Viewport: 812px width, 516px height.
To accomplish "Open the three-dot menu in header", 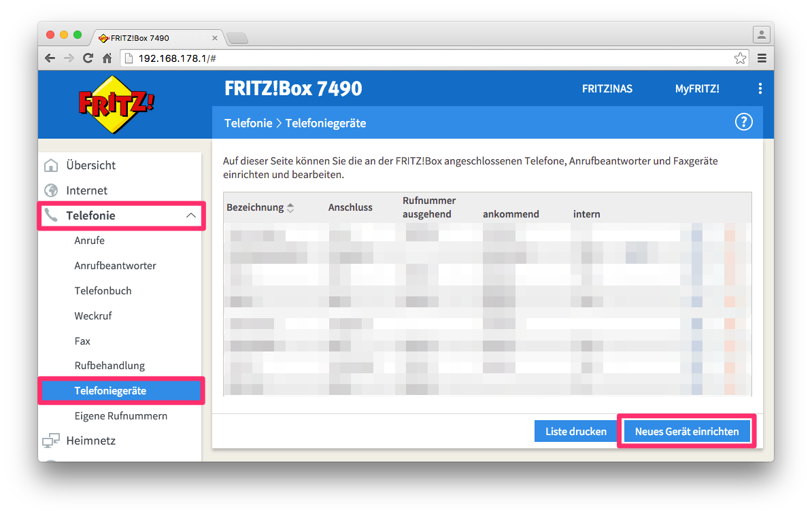I will [760, 88].
